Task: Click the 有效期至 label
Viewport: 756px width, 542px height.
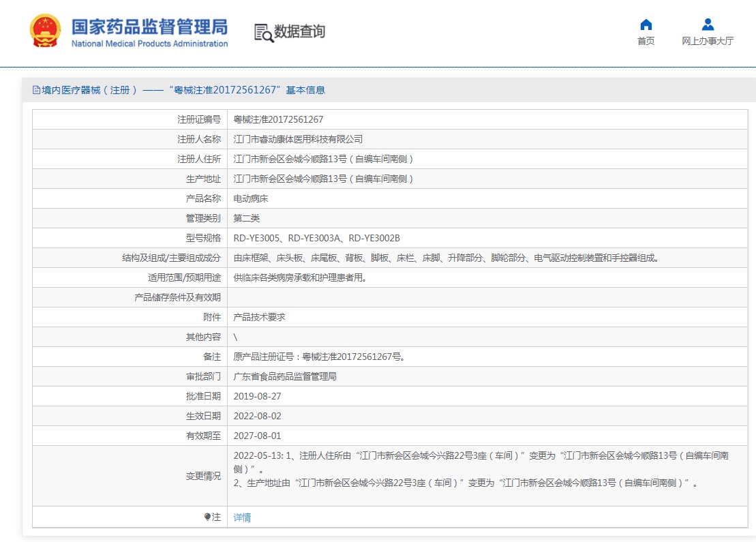Action: point(203,436)
